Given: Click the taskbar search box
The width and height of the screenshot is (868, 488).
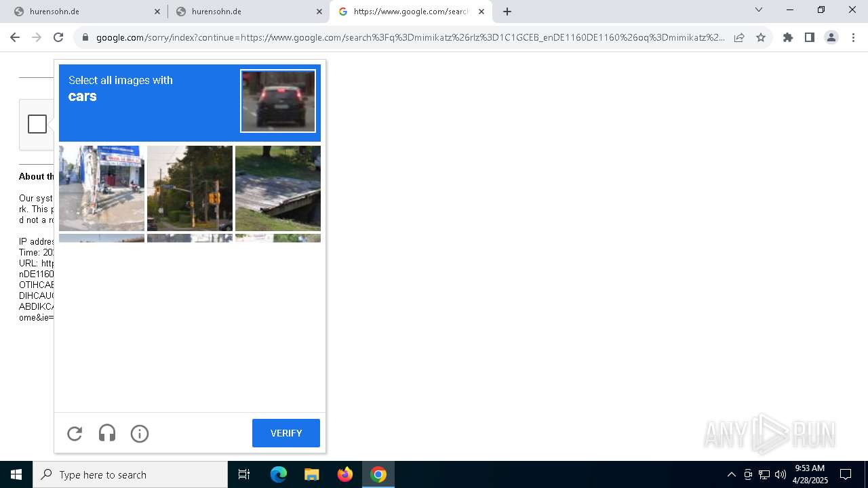Looking at the screenshot, I should (x=130, y=474).
